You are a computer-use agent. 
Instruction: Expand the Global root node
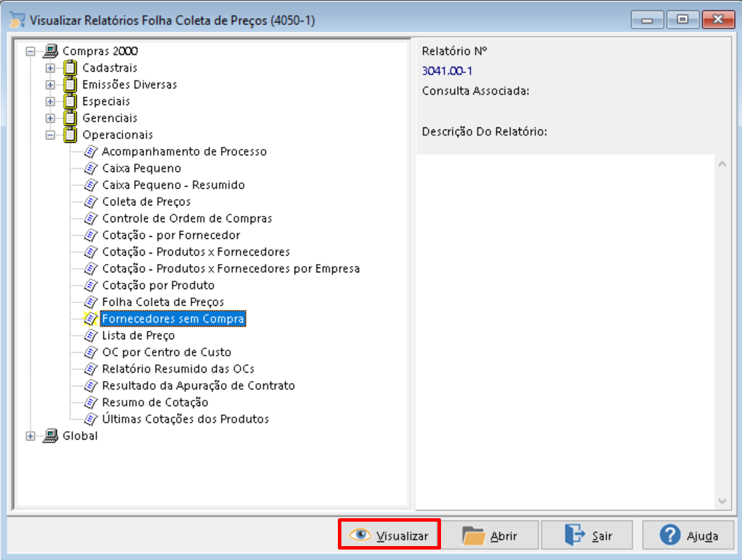click(30, 436)
